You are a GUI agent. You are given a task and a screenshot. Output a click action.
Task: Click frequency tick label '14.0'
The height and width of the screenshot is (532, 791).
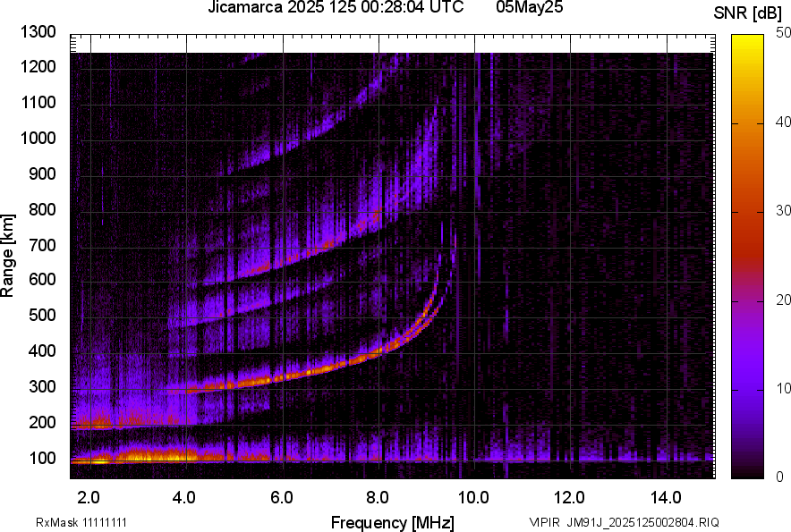pos(666,498)
